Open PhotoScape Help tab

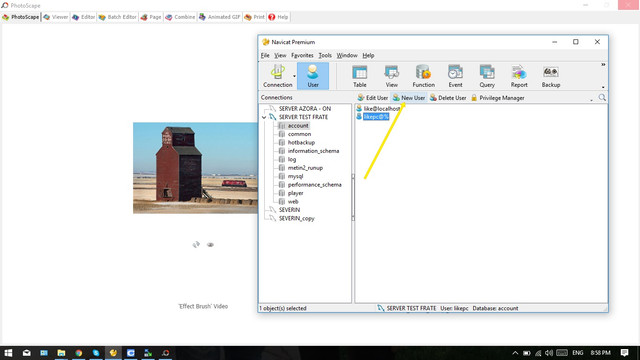click(x=278, y=17)
